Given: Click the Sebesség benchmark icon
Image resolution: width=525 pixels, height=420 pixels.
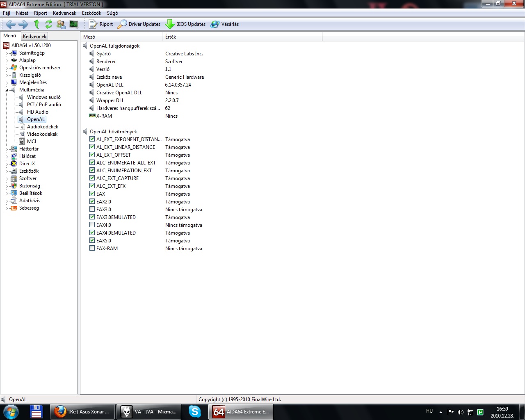Looking at the screenshot, I should coord(14,208).
